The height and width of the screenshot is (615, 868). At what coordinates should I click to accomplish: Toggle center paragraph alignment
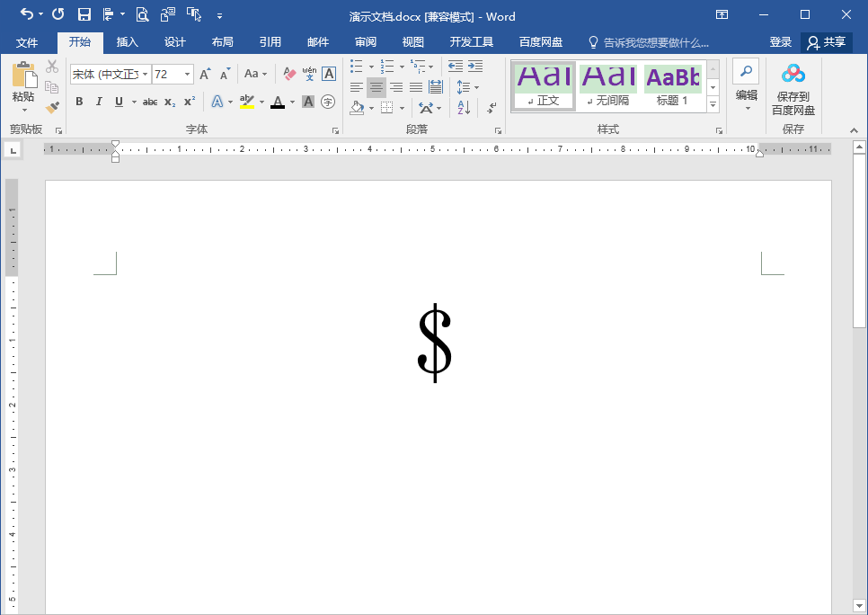coord(376,87)
